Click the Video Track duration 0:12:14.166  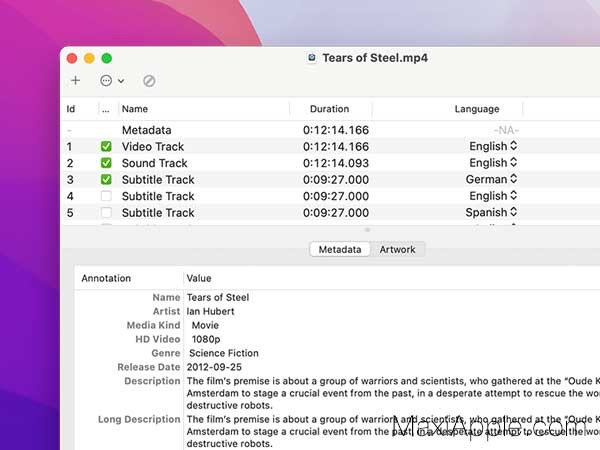pyautogui.click(x=336, y=147)
